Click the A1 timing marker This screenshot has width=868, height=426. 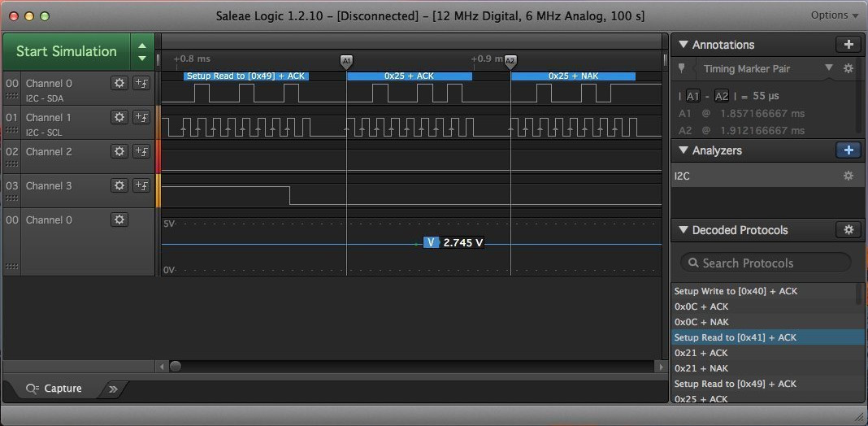346,61
